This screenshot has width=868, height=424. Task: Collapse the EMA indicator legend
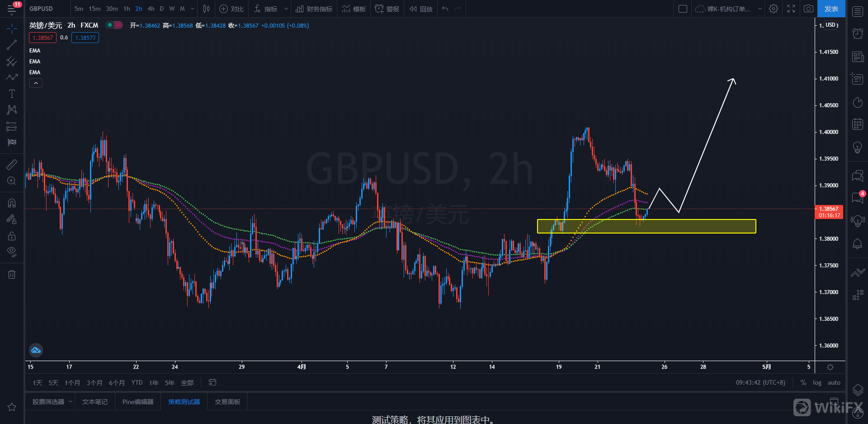coord(36,83)
